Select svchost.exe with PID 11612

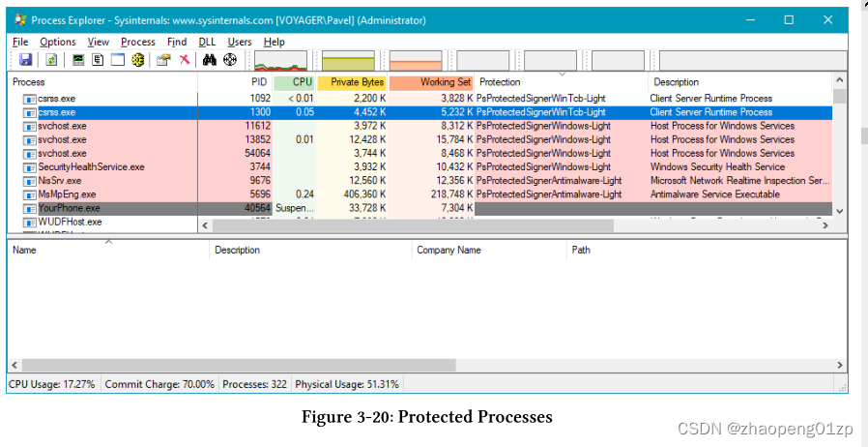tap(420, 127)
